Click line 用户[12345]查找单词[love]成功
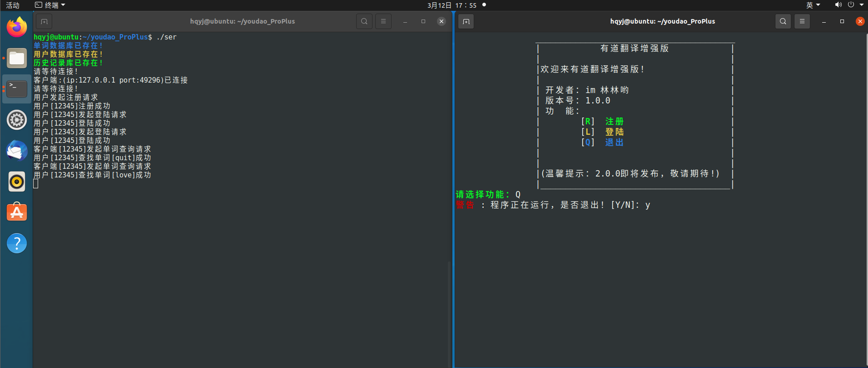 click(x=93, y=175)
